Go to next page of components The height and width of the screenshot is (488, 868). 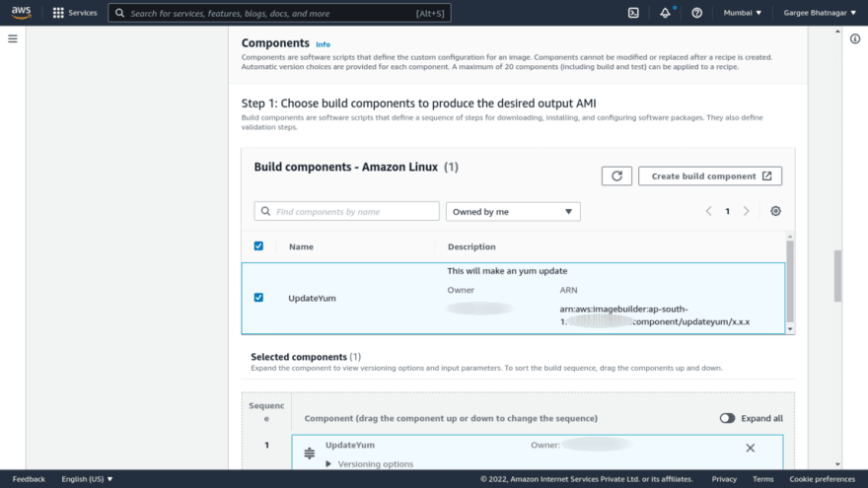(747, 211)
